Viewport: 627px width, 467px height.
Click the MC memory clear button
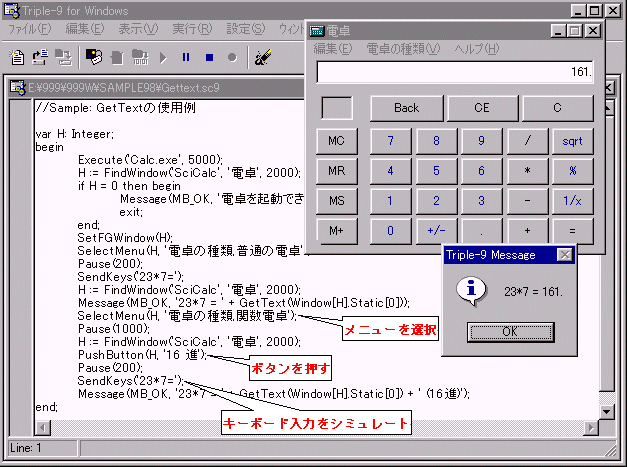(336, 141)
